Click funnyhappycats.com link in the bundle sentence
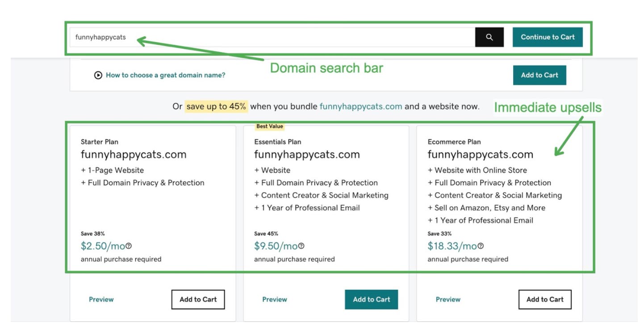This screenshot has width=644, height=330. [361, 106]
